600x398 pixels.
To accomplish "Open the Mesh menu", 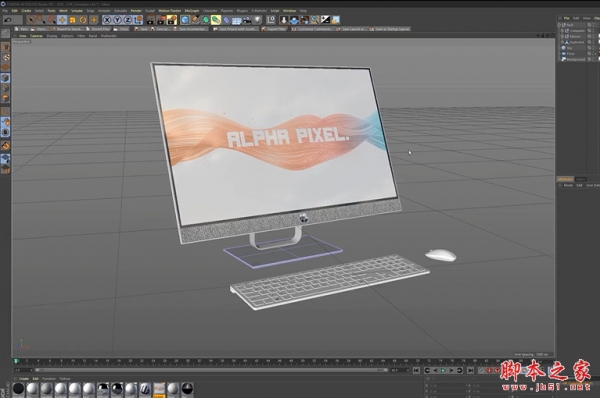I will (63, 11).
